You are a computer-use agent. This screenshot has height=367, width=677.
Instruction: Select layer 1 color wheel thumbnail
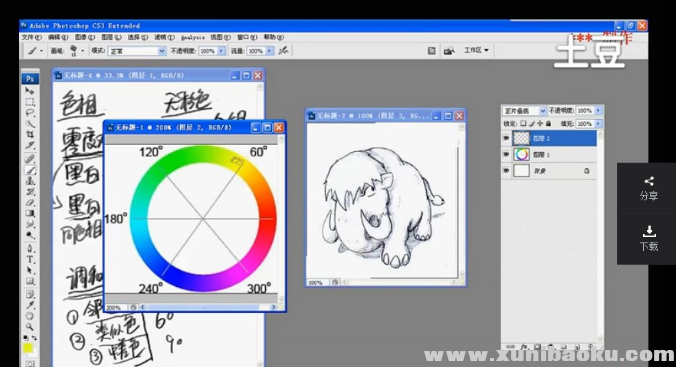tap(521, 154)
